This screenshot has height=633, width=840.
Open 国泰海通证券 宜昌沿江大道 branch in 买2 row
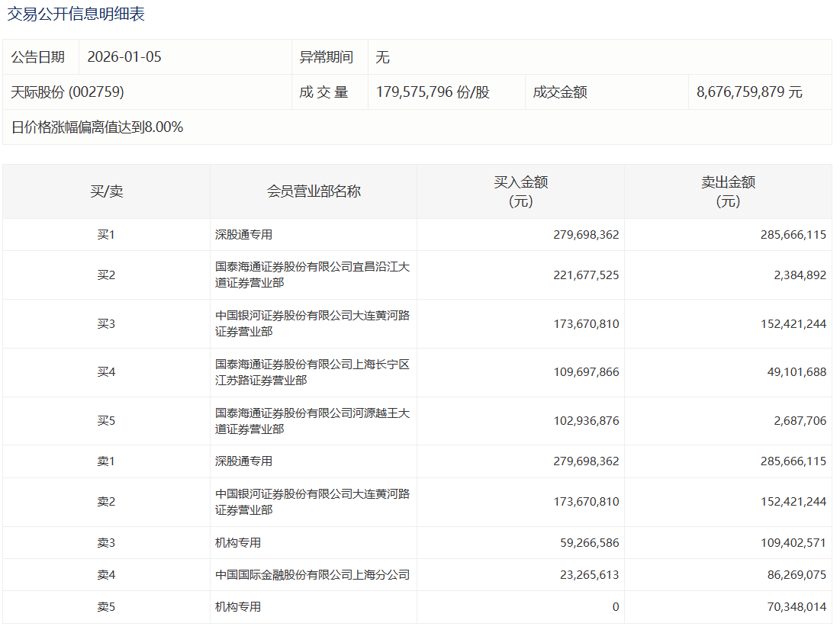[x=312, y=275]
